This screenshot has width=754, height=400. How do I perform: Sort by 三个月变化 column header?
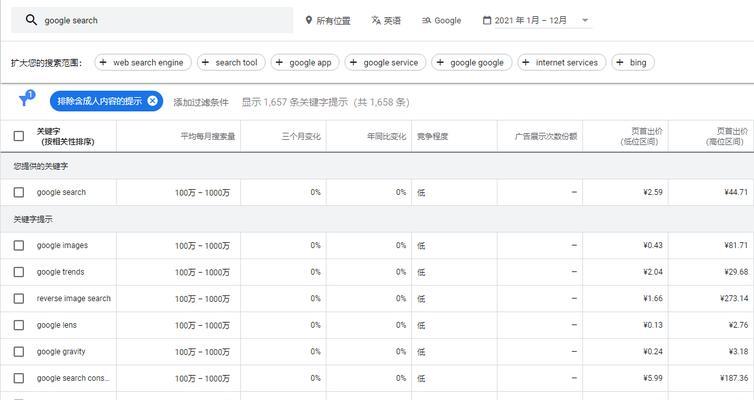[x=301, y=137]
